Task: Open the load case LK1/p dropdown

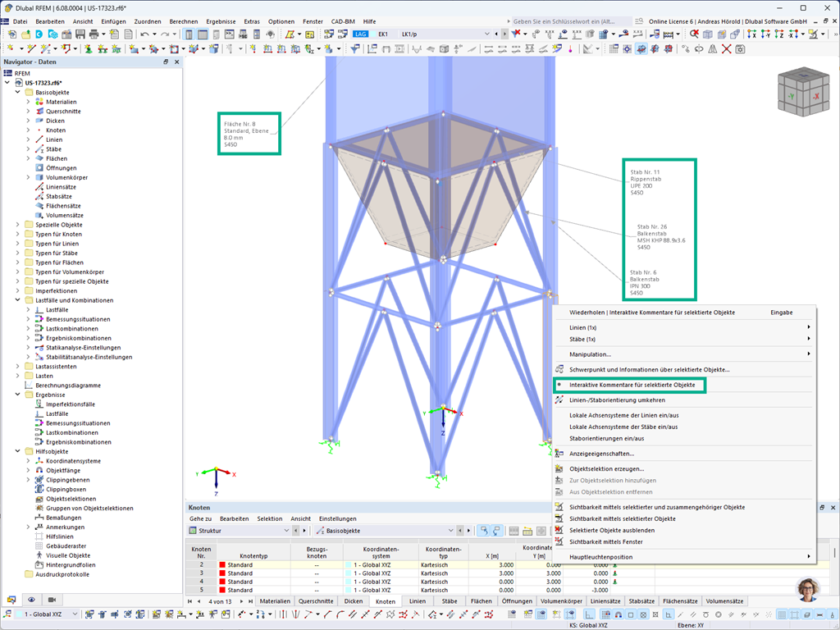Action: click(x=487, y=34)
